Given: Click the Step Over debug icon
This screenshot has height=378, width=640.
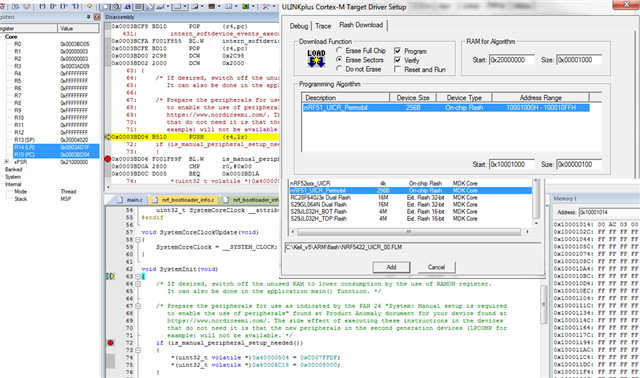Looking at the screenshot, I should [x=53, y=7].
